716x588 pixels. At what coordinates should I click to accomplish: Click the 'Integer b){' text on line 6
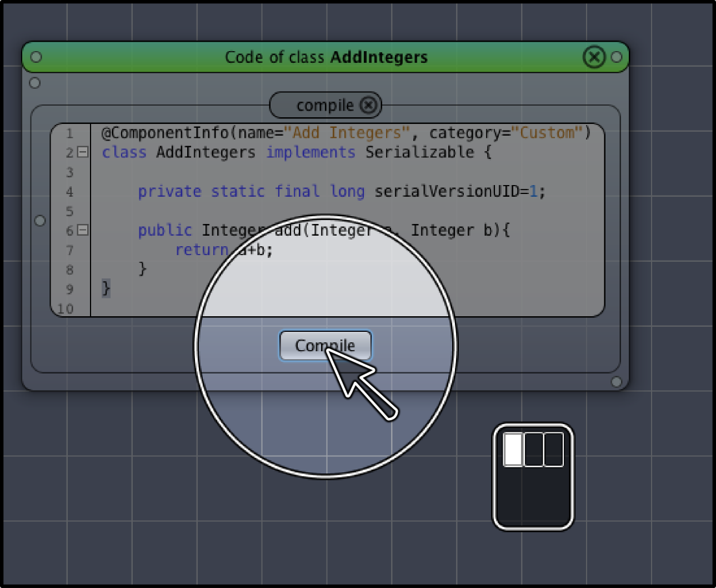tap(460, 230)
